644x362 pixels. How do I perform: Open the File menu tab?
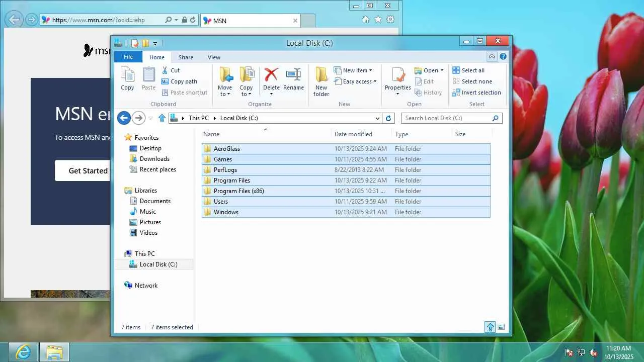(128, 57)
